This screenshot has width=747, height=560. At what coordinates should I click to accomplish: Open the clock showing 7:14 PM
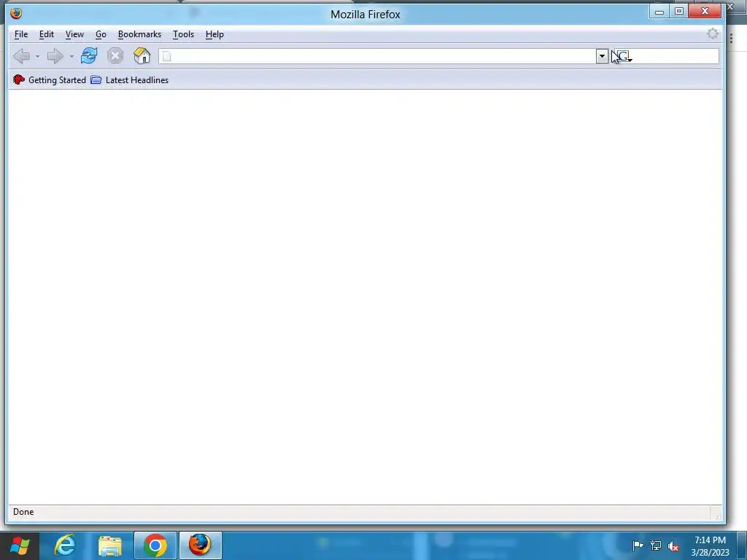pyautogui.click(x=710, y=546)
